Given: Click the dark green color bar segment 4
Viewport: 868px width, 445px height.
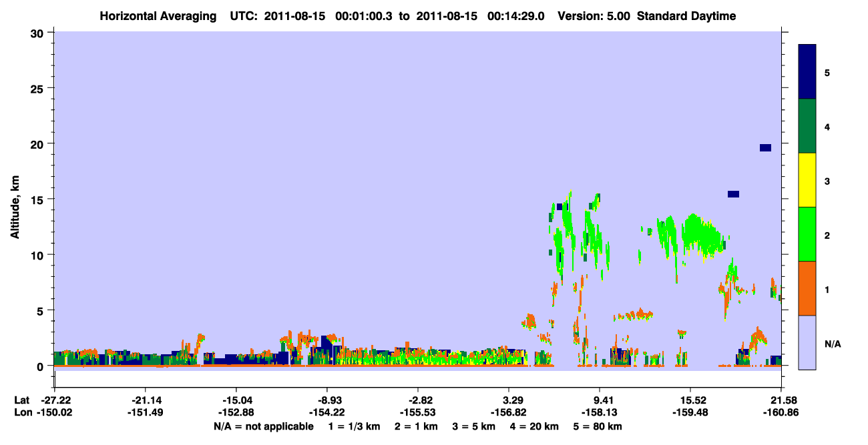Looking at the screenshot, I should tap(807, 126).
